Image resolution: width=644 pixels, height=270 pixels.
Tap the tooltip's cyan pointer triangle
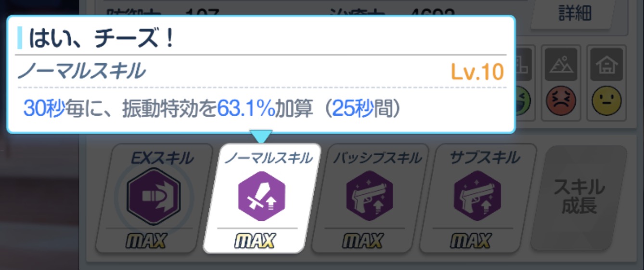pos(261,136)
